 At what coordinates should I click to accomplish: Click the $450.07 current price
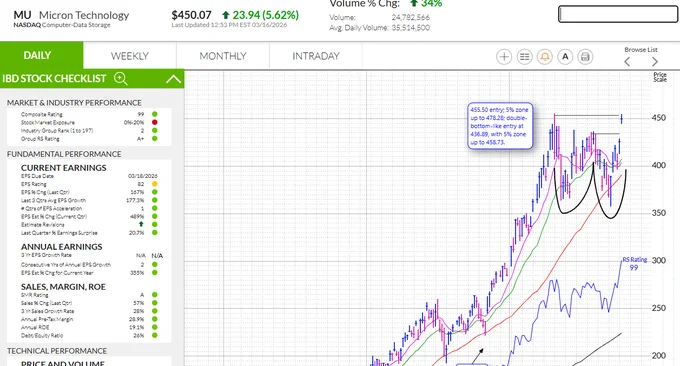[191, 15]
